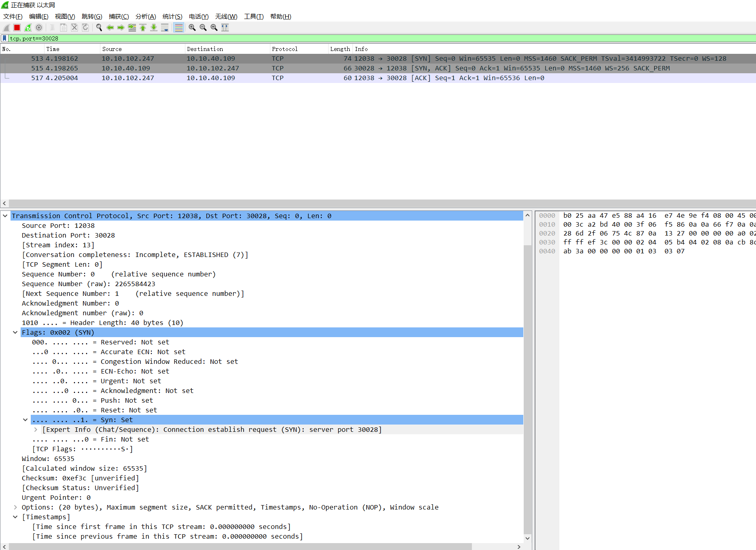Screen dimensions: 756x550
Task: Expand the Options 20 bytes row
Action: pyautogui.click(x=15, y=507)
